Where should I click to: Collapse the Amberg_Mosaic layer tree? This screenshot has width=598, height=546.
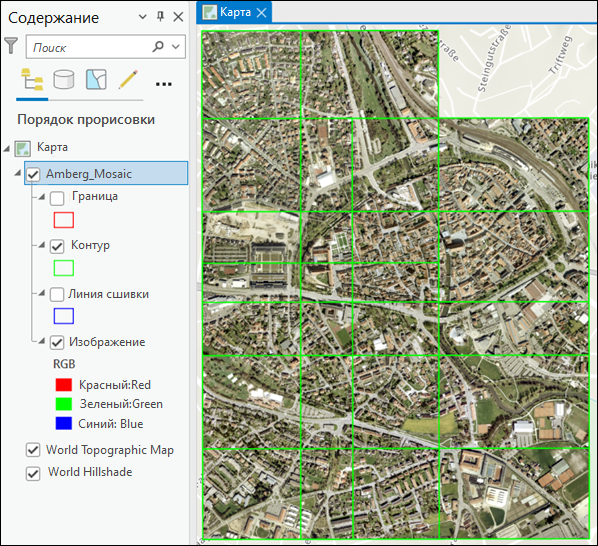[18, 173]
